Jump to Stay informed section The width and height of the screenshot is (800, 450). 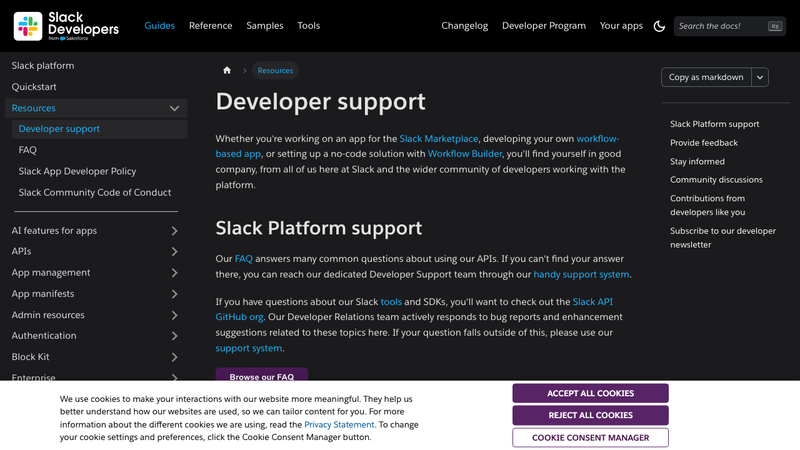click(x=697, y=161)
